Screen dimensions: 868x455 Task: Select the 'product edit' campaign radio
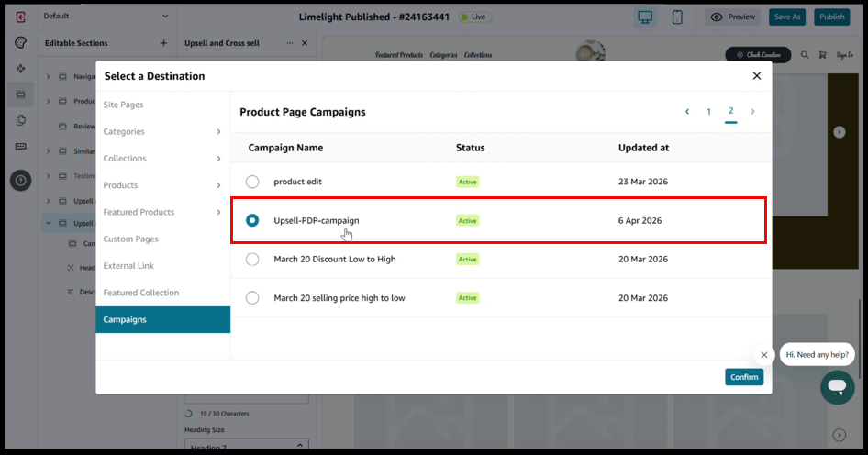click(252, 182)
